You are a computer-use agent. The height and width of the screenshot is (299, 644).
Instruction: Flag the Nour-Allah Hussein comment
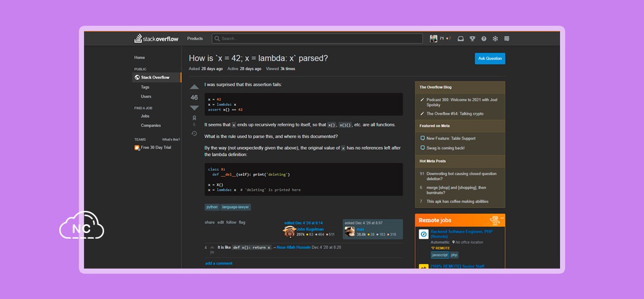(x=212, y=253)
